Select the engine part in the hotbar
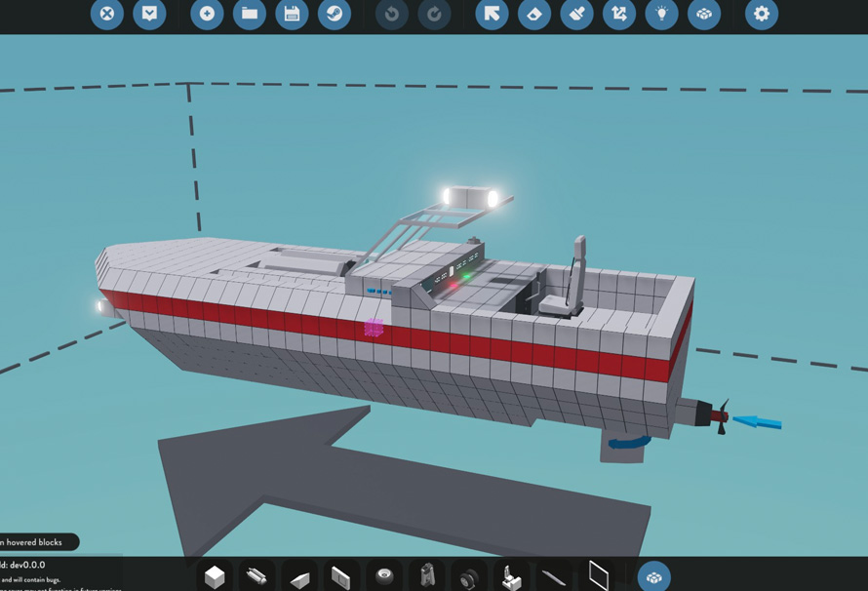The height and width of the screenshot is (591, 868). tap(256, 576)
